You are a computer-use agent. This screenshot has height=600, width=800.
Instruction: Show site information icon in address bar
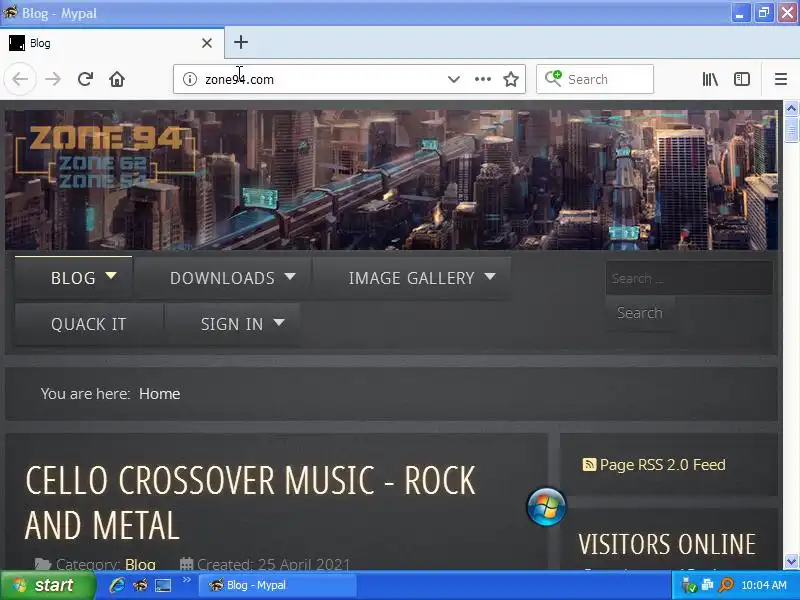pyautogui.click(x=190, y=79)
